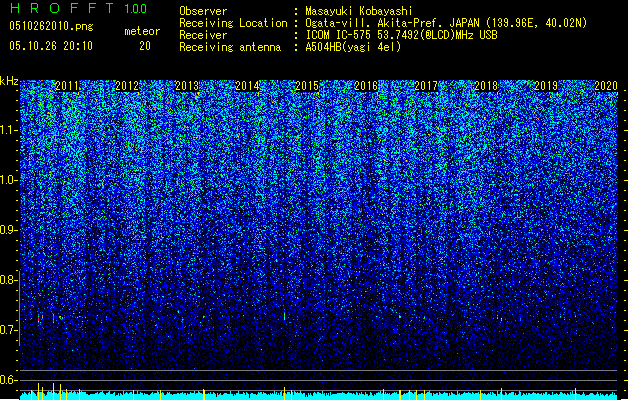This screenshot has height=400, width=629.
Task: Select the 2014 time axis label
Action: point(247,86)
